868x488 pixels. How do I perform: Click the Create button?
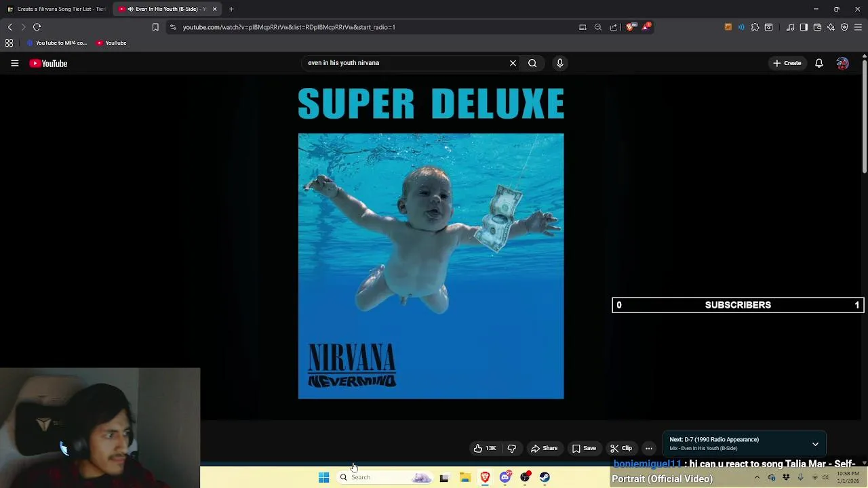(787, 63)
